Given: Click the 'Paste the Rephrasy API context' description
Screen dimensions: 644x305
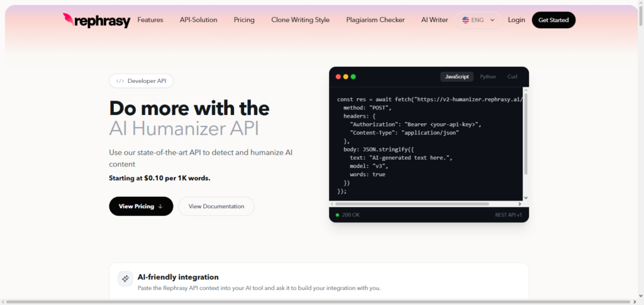Looking at the screenshot, I should click(x=259, y=288).
